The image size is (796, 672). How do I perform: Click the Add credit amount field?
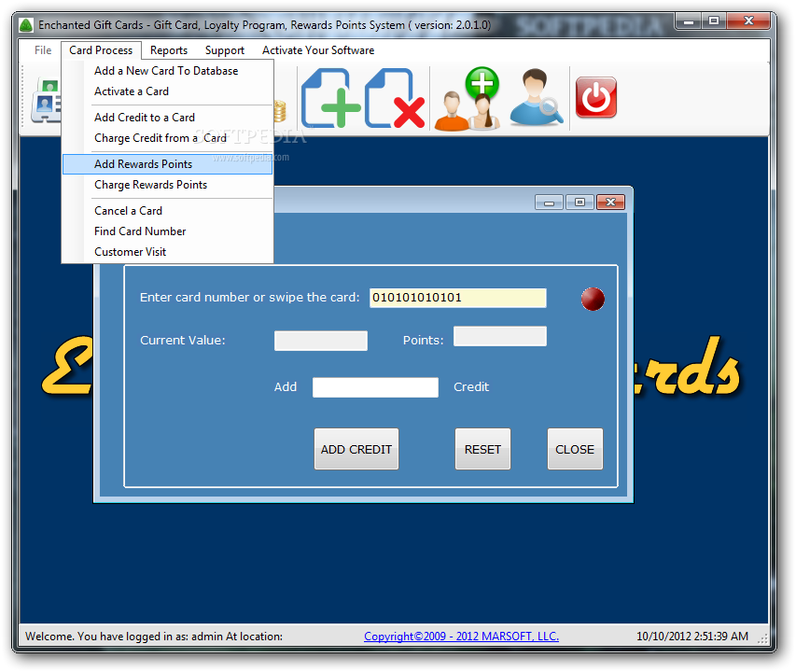[376, 387]
